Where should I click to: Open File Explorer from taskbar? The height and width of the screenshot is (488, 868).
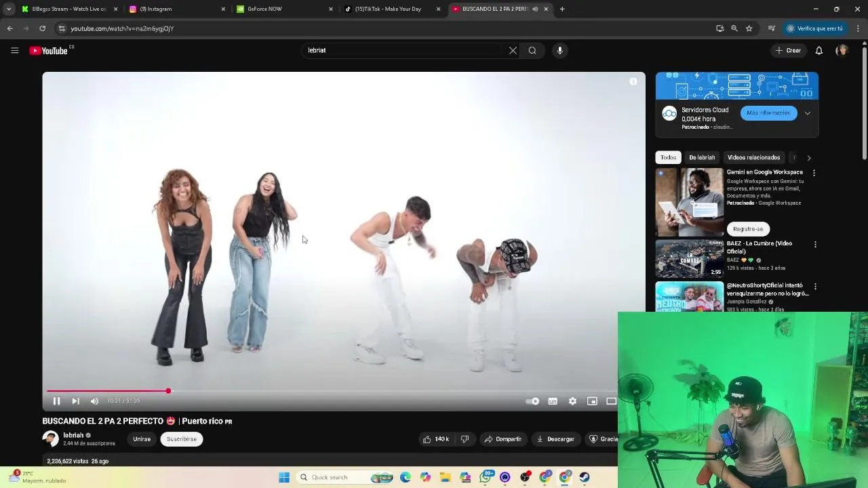pos(445,477)
